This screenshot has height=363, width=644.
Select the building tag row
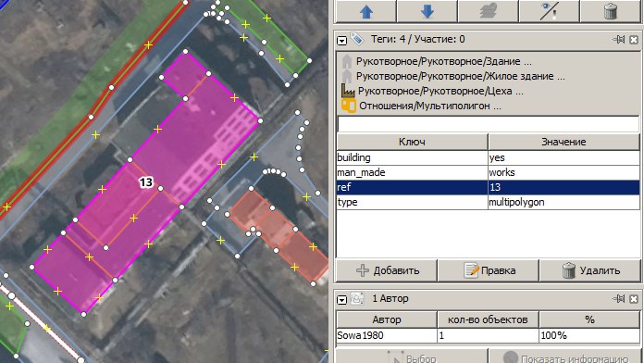tap(488, 157)
